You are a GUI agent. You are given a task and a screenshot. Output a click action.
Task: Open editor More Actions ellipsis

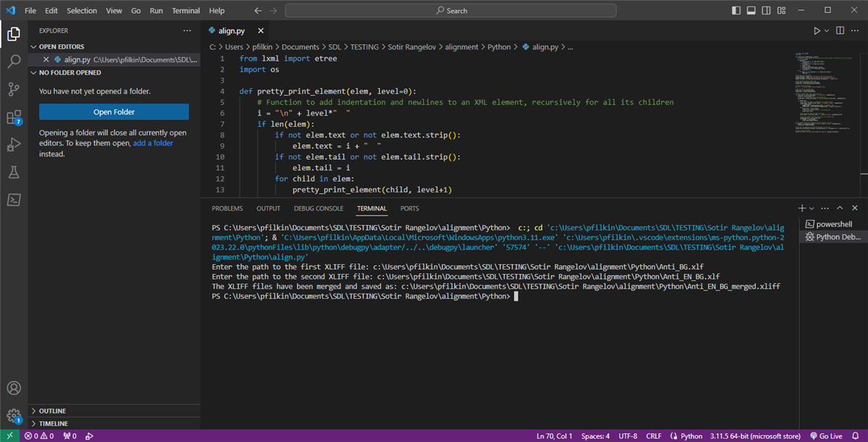pos(856,31)
